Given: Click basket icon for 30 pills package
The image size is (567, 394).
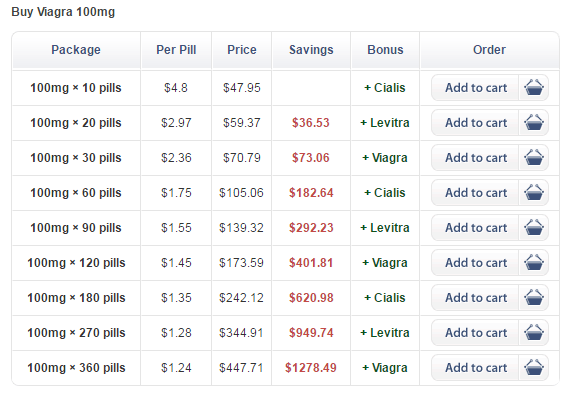Looking at the screenshot, I should 534,158.
